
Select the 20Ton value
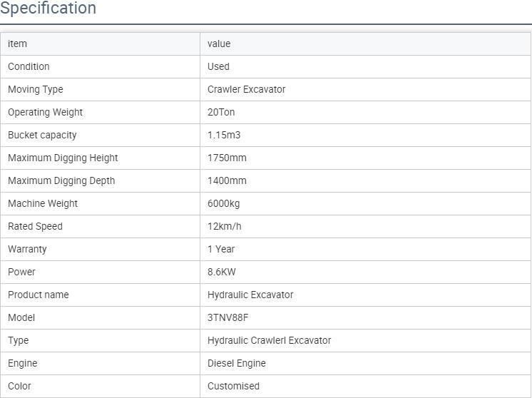coord(221,112)
